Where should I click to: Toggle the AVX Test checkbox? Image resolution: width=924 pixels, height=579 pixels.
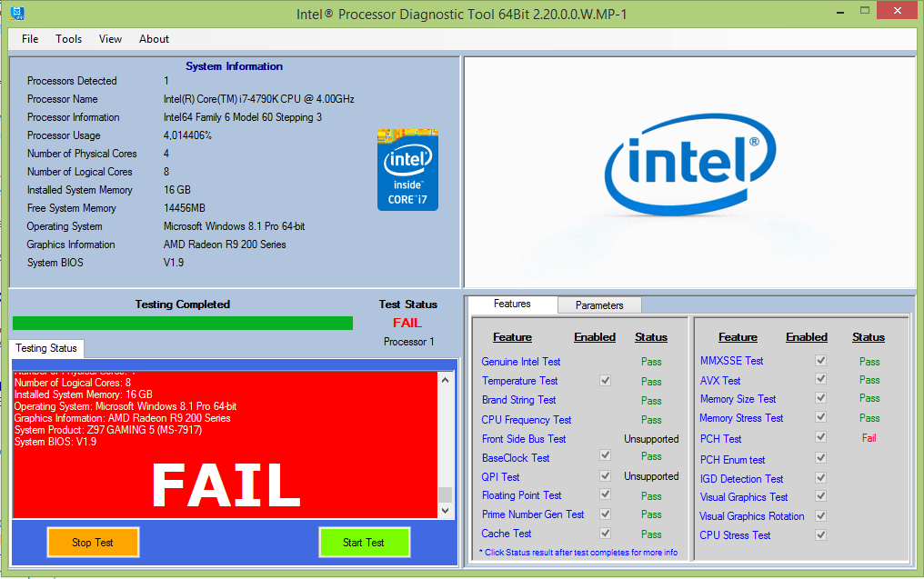821,381
